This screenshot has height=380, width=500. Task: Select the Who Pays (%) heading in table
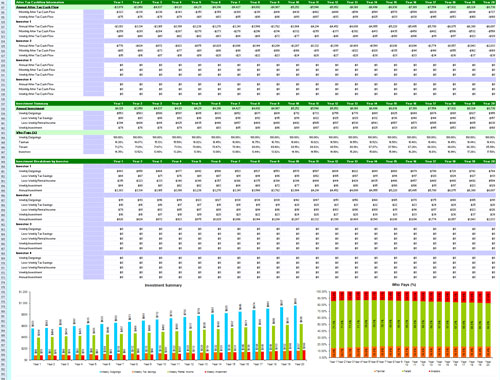[x=26, y=132]
